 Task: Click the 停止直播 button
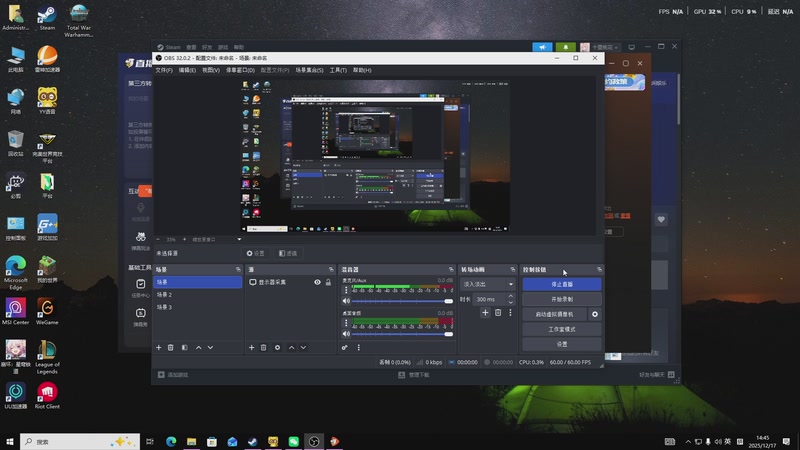561,284
